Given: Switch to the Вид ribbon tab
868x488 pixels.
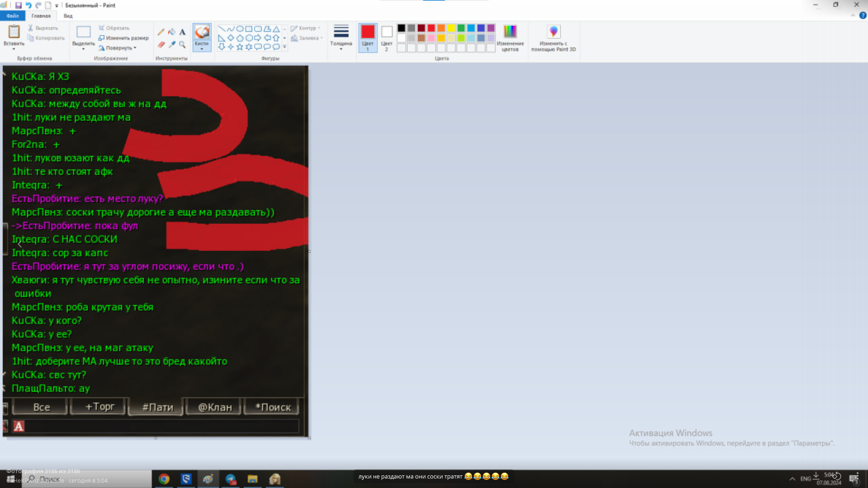Looking at the screenshot, I should coord(68,16).
